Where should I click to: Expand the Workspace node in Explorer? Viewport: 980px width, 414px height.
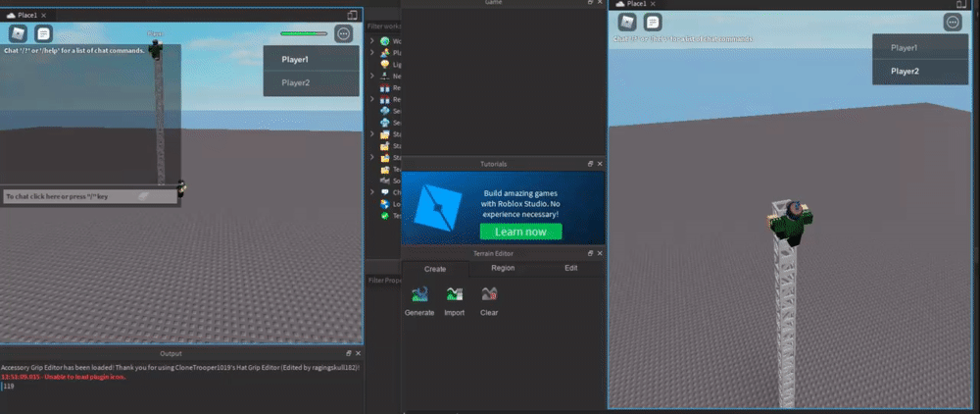(371, 41)
